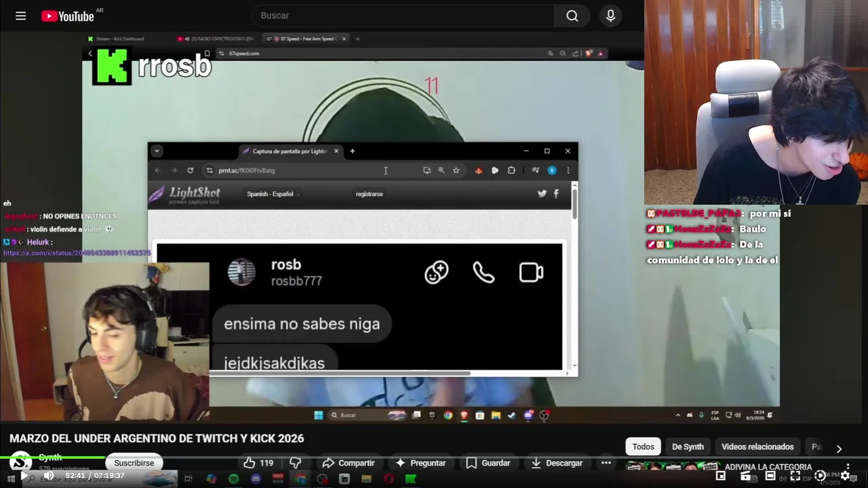Image resolution: width=868 pixels, height=488 pixels.
Task: Click the rosb profile avatar in the screenshot
Action: pos(241,272)
